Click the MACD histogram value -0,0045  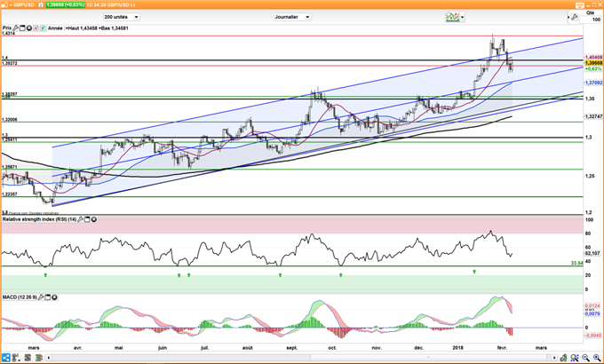(x=592, y=336)
